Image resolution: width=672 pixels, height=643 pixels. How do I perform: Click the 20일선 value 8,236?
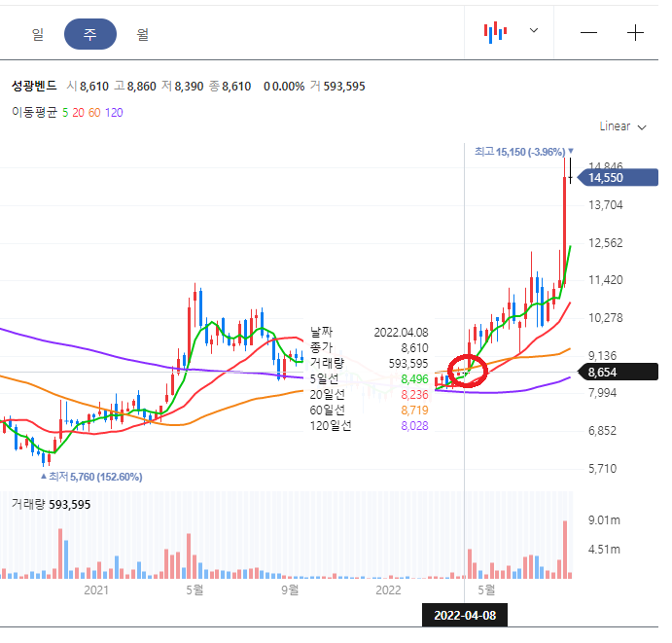414,395
